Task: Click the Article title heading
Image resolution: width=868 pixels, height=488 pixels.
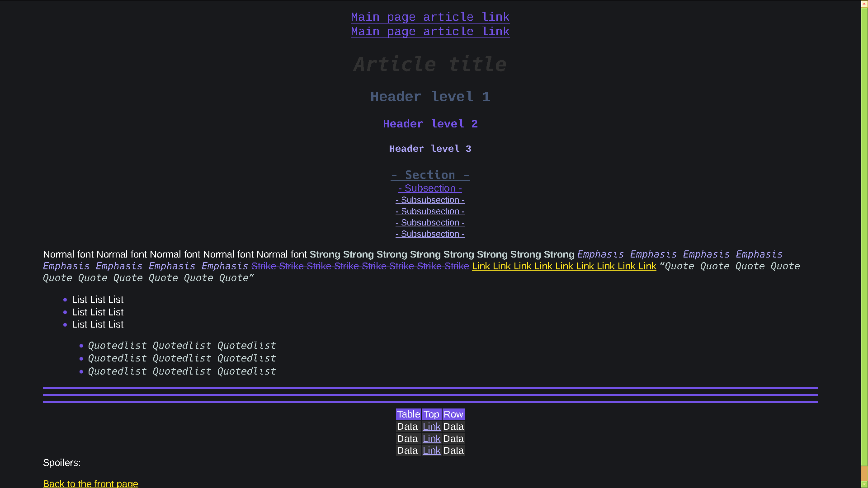Action: [x=430, y=64]
